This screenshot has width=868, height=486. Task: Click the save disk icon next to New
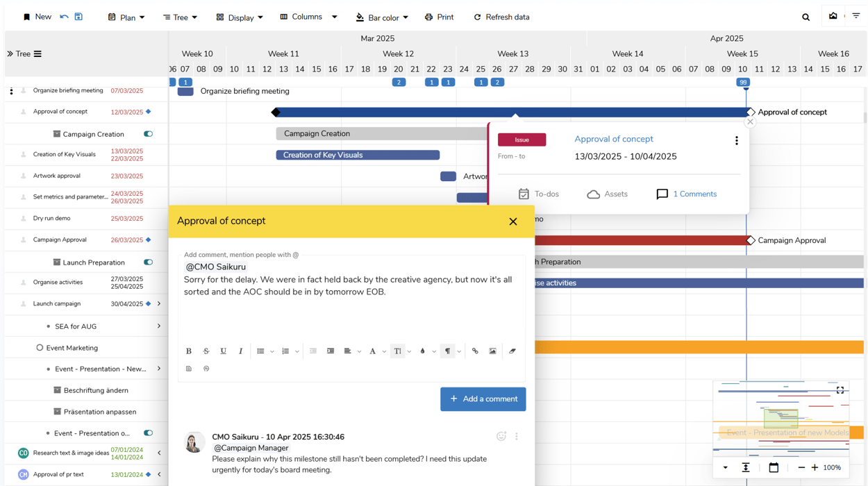coord(78,17)
